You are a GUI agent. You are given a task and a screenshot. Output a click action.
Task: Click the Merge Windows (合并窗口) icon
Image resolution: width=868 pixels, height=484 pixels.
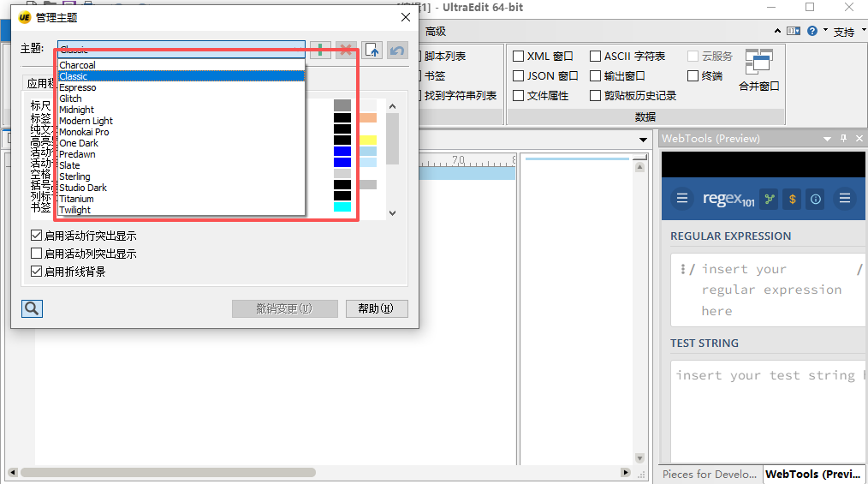point(759,62)
